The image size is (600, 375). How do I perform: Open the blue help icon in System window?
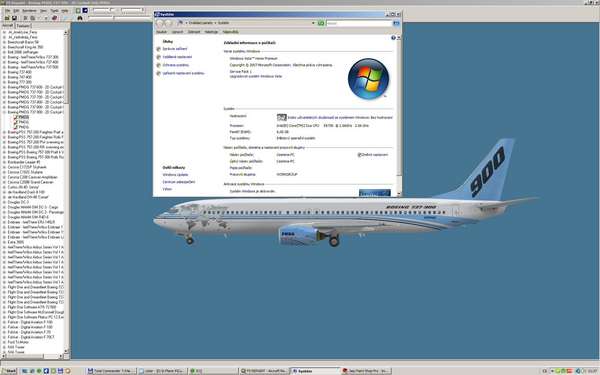[x=393, y=38]
